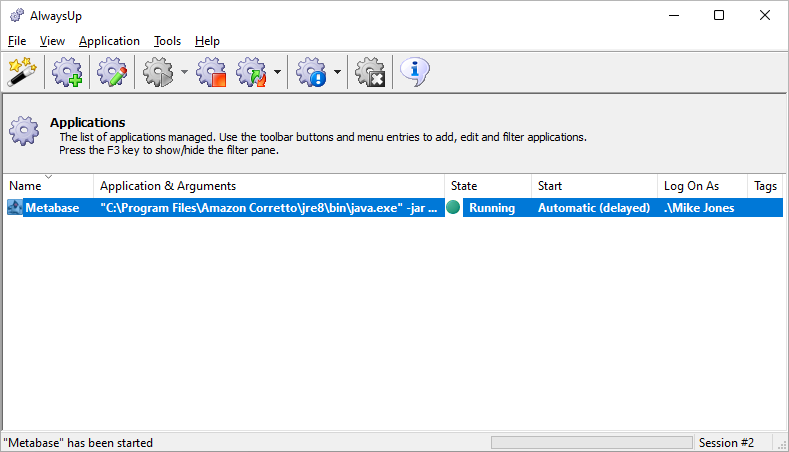Expand the Restart Application dropdown arrow
The height and width of the screenshot is (452, 789).
277,72
